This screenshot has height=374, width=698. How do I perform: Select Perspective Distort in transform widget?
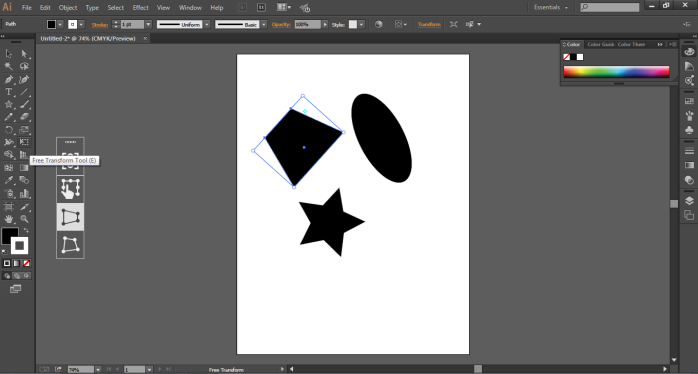(x=70, y=217)
